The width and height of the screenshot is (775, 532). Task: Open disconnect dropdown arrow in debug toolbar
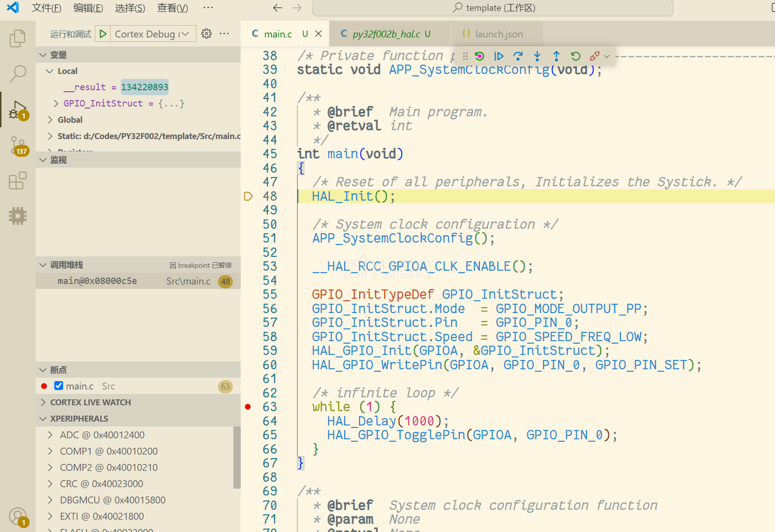(607, 56)
